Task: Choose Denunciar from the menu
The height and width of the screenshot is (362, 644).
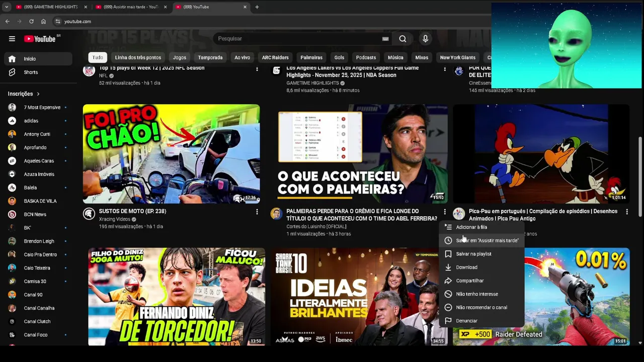Action: [481, 321]
